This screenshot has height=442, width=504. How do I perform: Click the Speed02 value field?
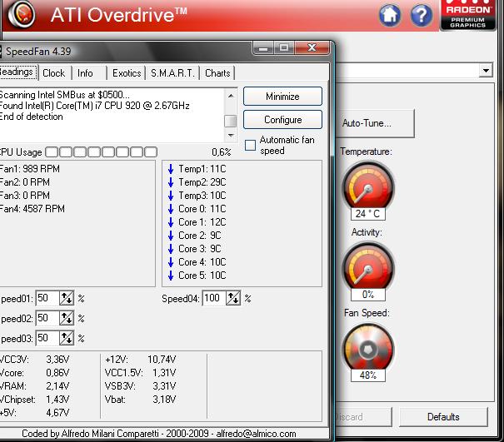tap(47, 318)
